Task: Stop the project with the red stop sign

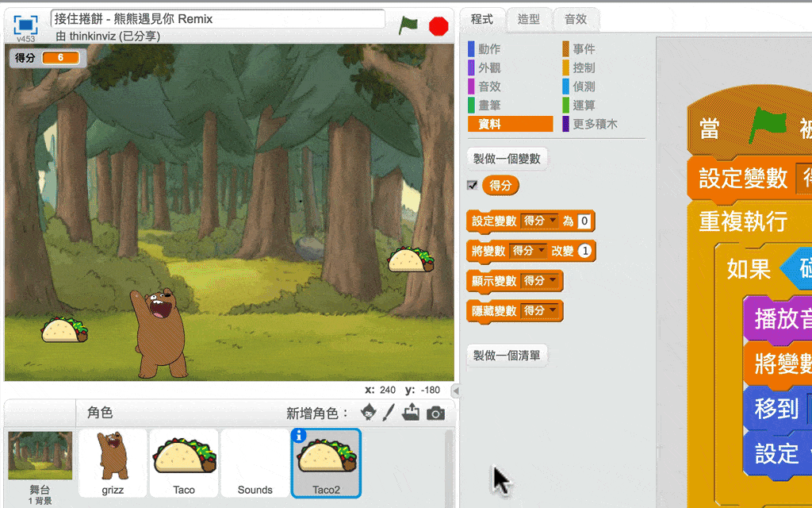Action: point(439,26)
